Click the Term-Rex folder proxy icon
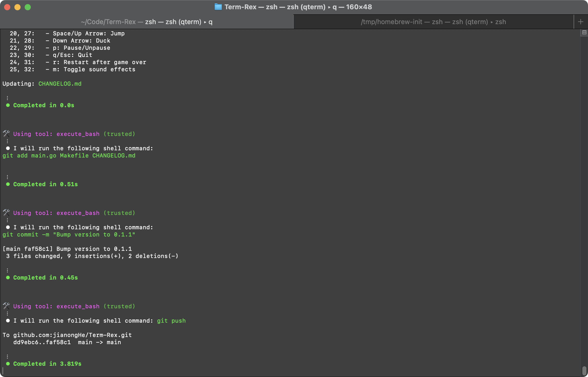 pyautogui.click(x=218, y=7)
